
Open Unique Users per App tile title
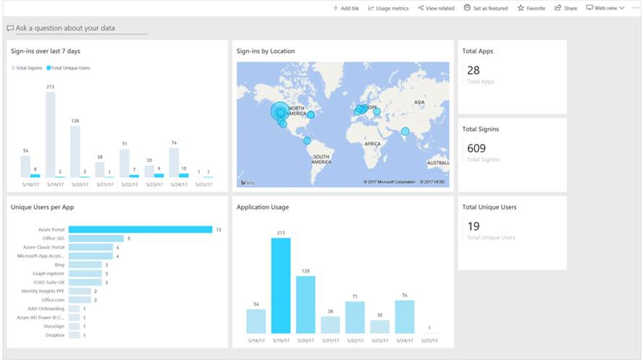42,207
